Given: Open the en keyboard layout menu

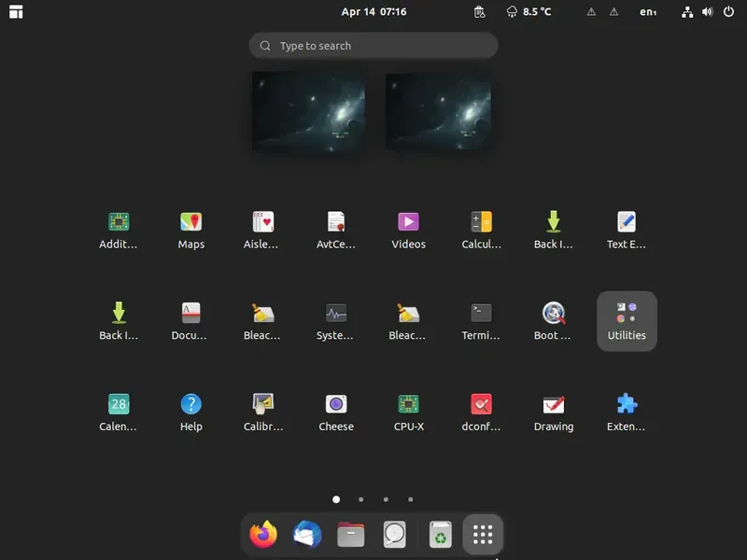Looking at the screenshot, I should (x=648, y=12).
